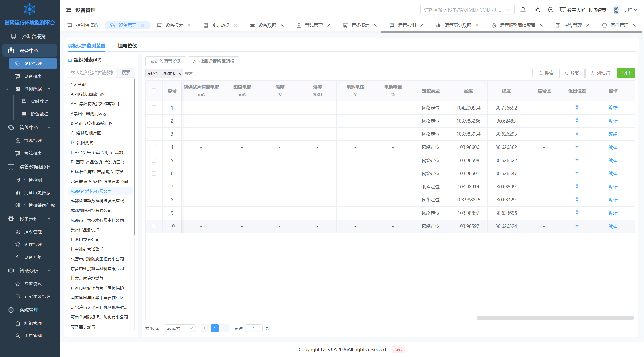Show device location for row 1
Viewport: 644px width, 357px height.
tap(577, 107)
